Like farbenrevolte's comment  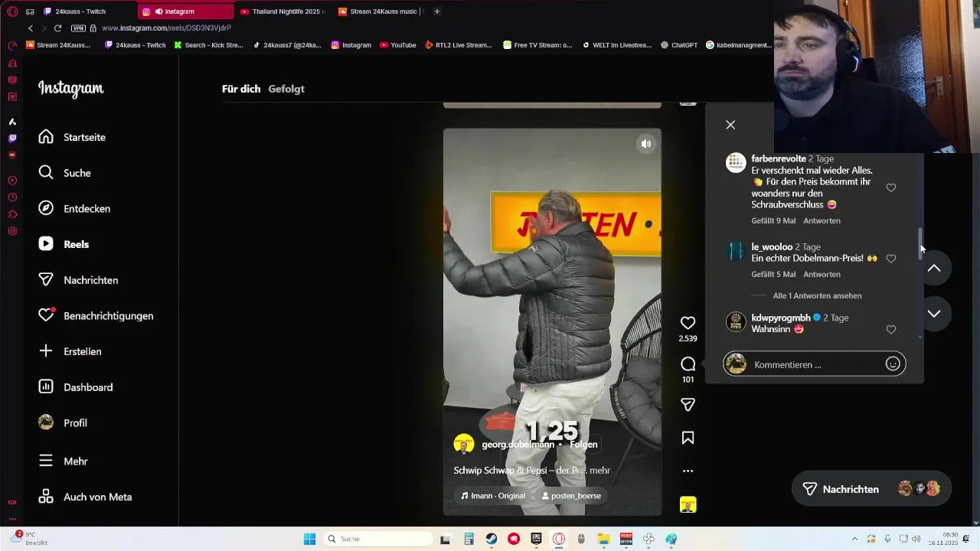point(890,187)
